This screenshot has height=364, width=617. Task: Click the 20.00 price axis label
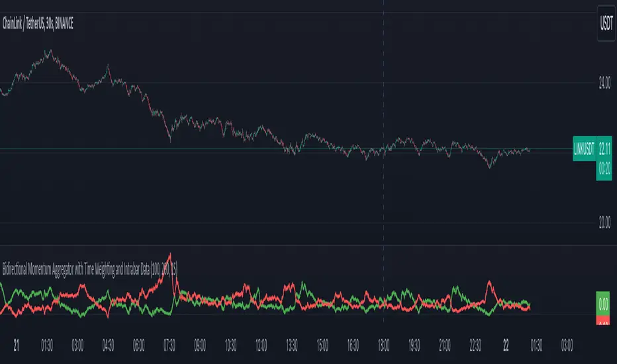[x=604, y=223]
